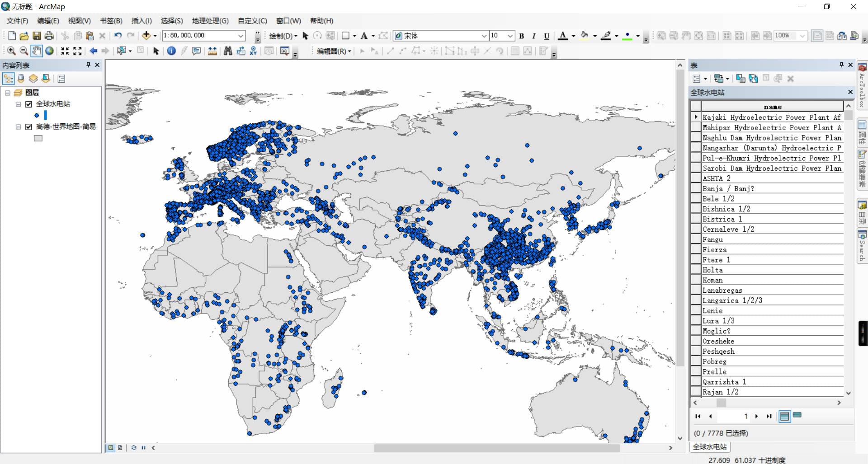Image resolution: width=868 pixels, height=464 pixels.
Task: Open the 编辑器(R) editor dropdown
Action: click(x=334, y=51)
